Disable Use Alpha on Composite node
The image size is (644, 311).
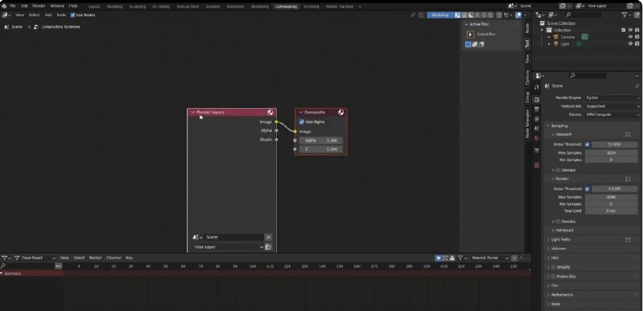pyautogui.click(x=302, y=122)
